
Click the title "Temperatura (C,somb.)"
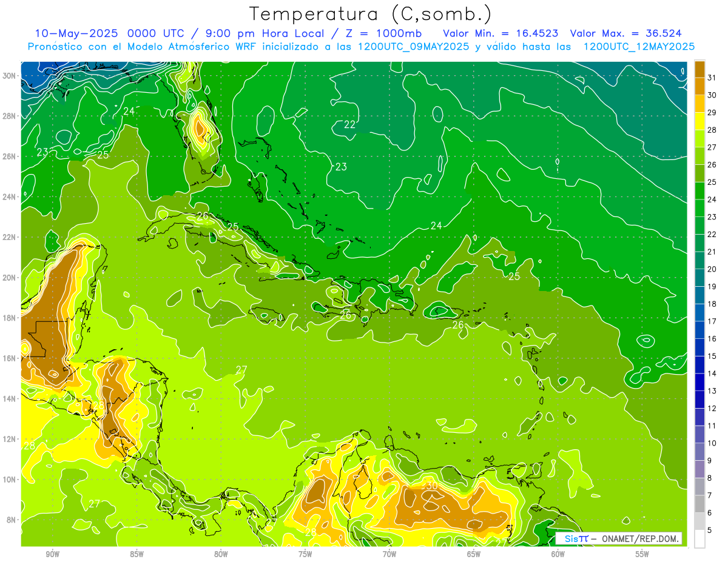(x=370, y=15)
